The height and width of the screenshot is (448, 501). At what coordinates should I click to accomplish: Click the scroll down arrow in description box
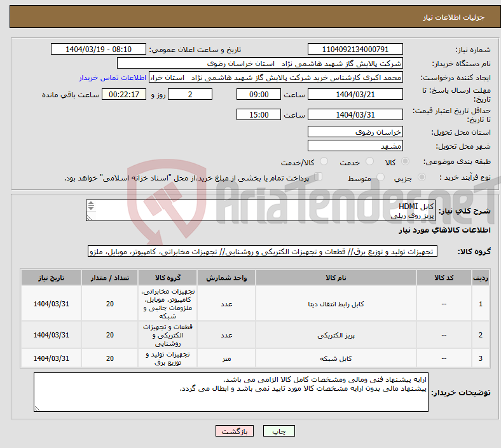click(91, 208)
